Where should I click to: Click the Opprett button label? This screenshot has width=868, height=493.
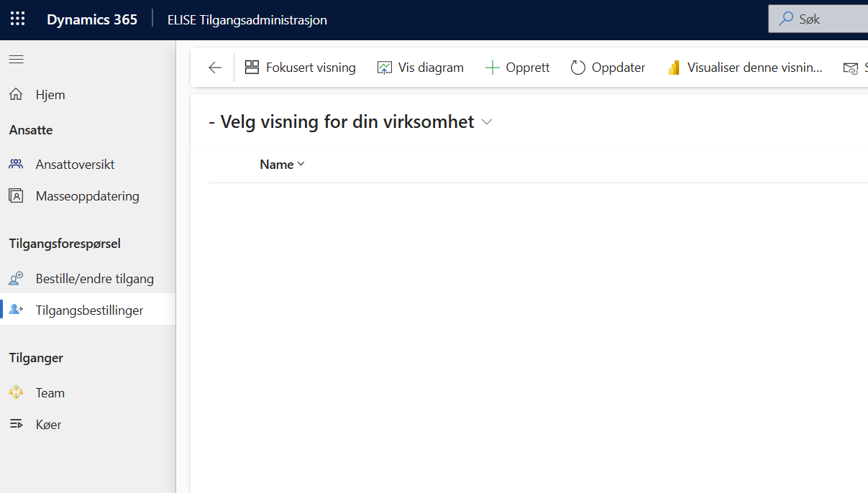pos(528,68)
